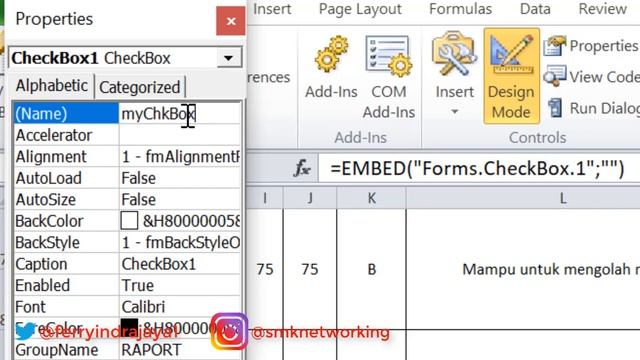Select the (Name) property row
Image resolution: width=640 pixels, height=360 pixels.
point(66,113)
